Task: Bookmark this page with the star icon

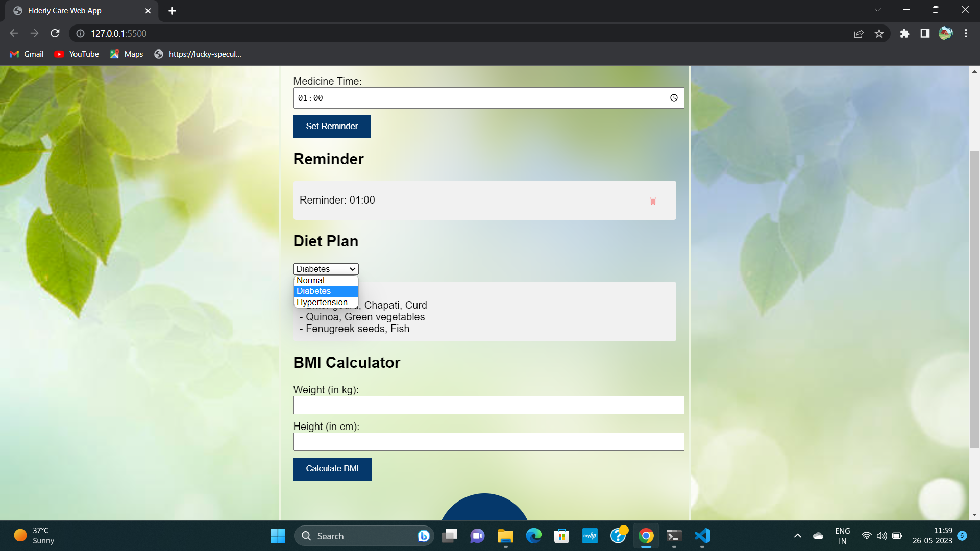Action: (x=879, y=34)
